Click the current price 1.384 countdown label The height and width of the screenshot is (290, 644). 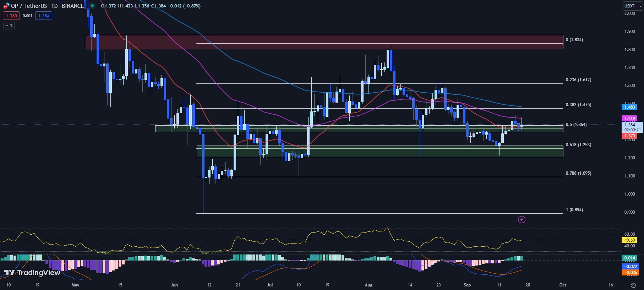632,127
